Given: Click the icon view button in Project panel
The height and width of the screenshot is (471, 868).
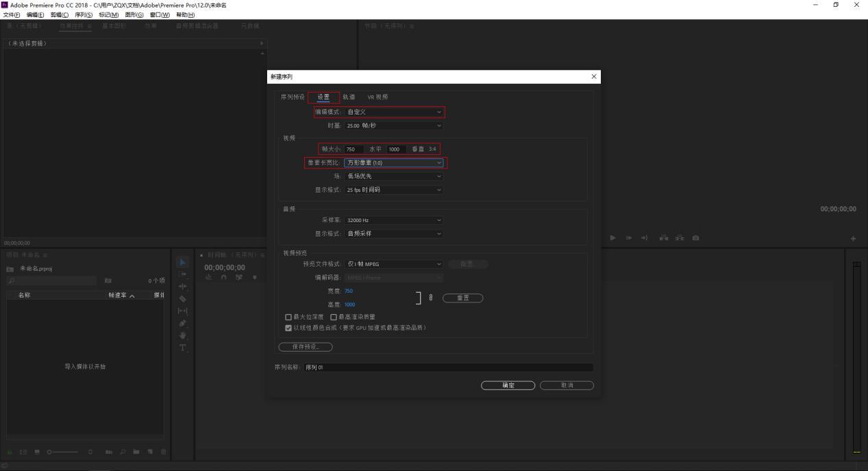Looking at the screenshot, I should [x=36, y=452].
